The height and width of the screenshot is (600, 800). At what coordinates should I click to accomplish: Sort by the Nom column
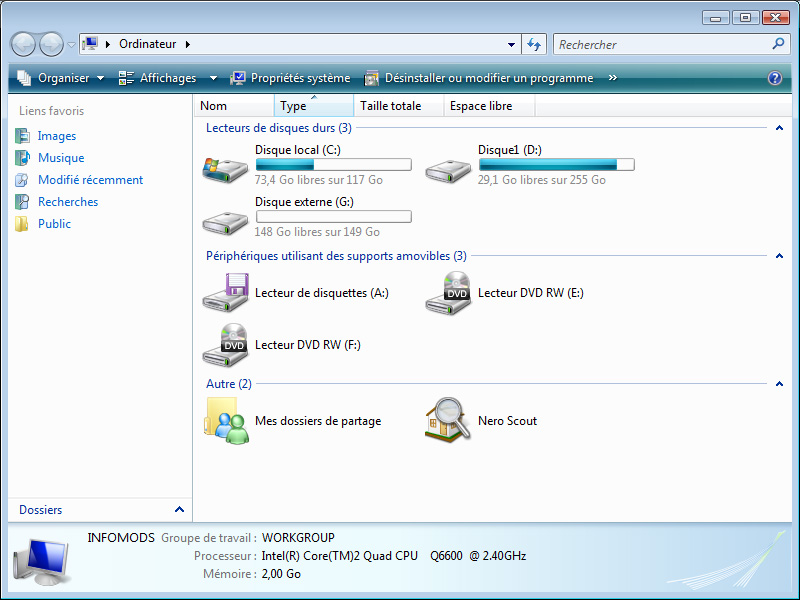pyautogui.click(x=234, y=106)
